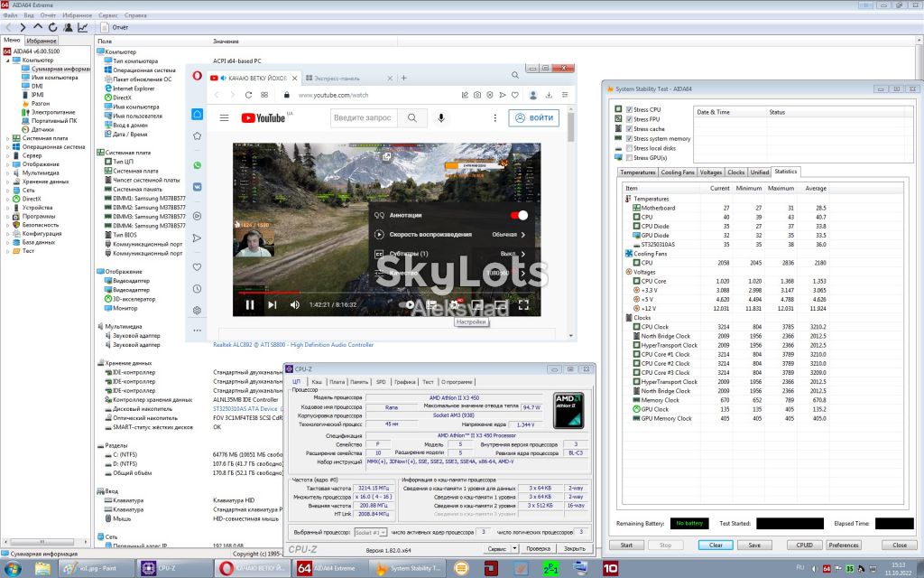Image resolution: width=924 pixels, height=578 pixels.
Task: Click the heart icon in Opera sidebar
Action: click(x=198, y=267)
